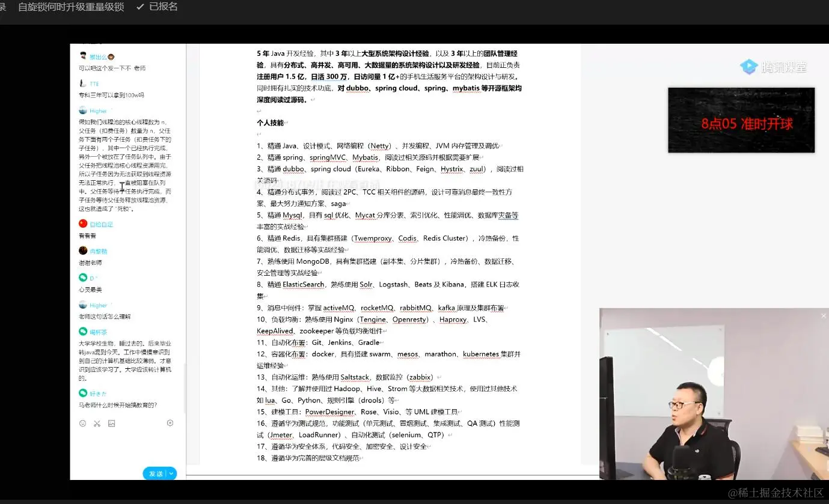The image size is (829, 504).
Task: Click resume line 13 自动化运维 Saltstack
Action: [x=346, y=377]
